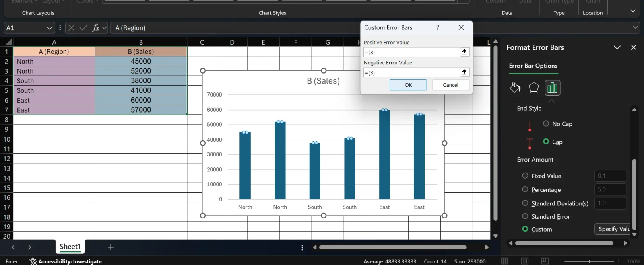
Task: Select row 10 header
Action: (x=6, y=139)
